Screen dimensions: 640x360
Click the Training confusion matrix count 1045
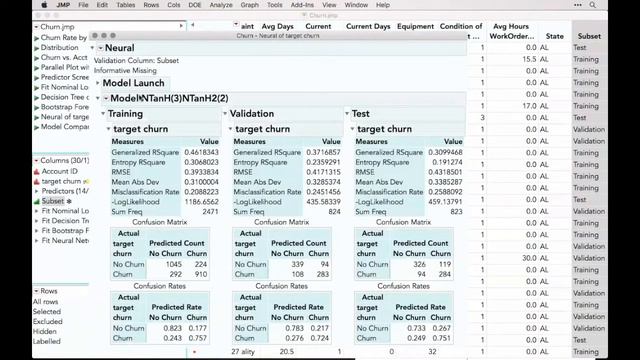[x=174, y=264]
